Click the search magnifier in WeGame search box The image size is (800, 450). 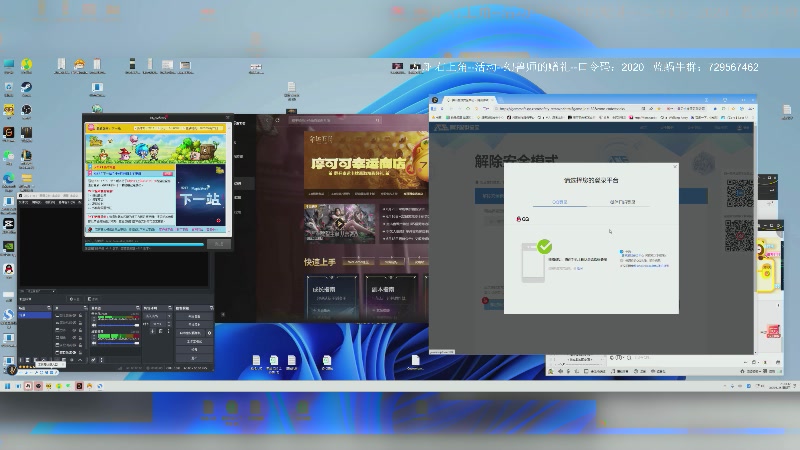click(378, 120)
